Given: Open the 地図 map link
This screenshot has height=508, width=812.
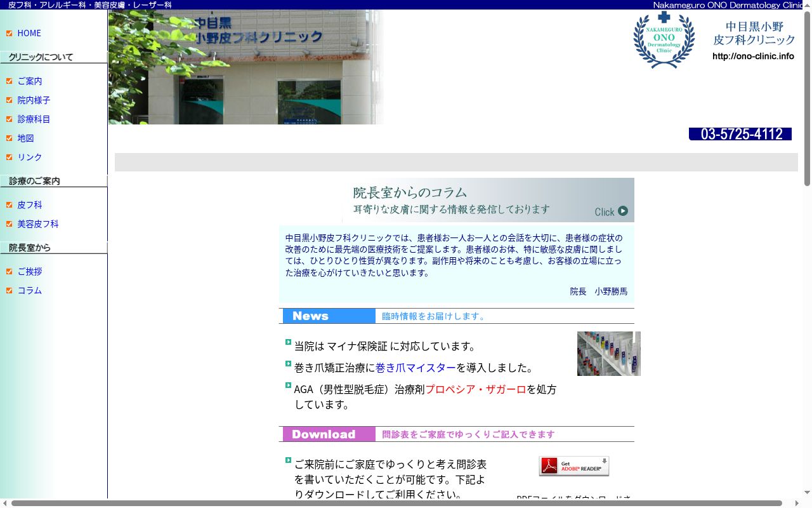Looking at the screenshot, I should (x=25, y=138).
